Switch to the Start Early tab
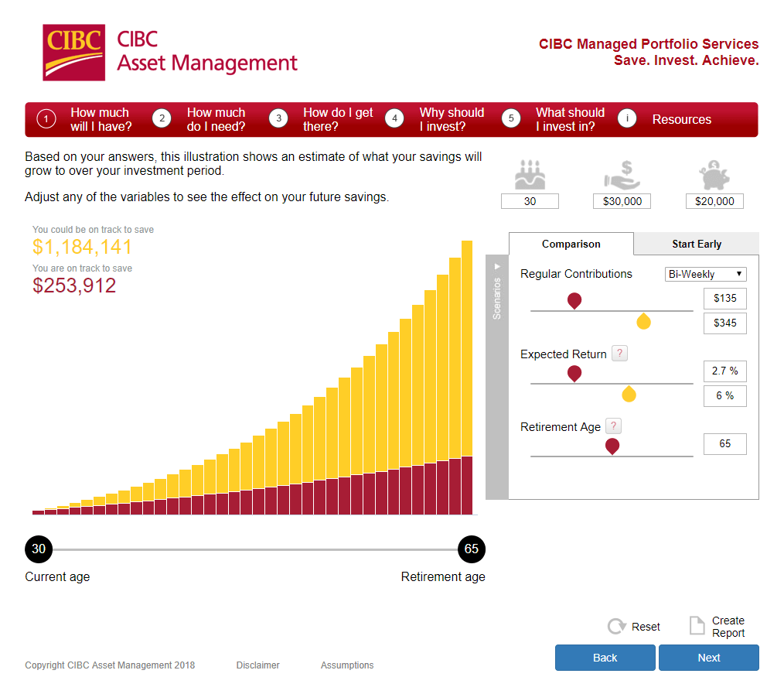The height and width of the screenshot is (677, 784). click(697, 244)
